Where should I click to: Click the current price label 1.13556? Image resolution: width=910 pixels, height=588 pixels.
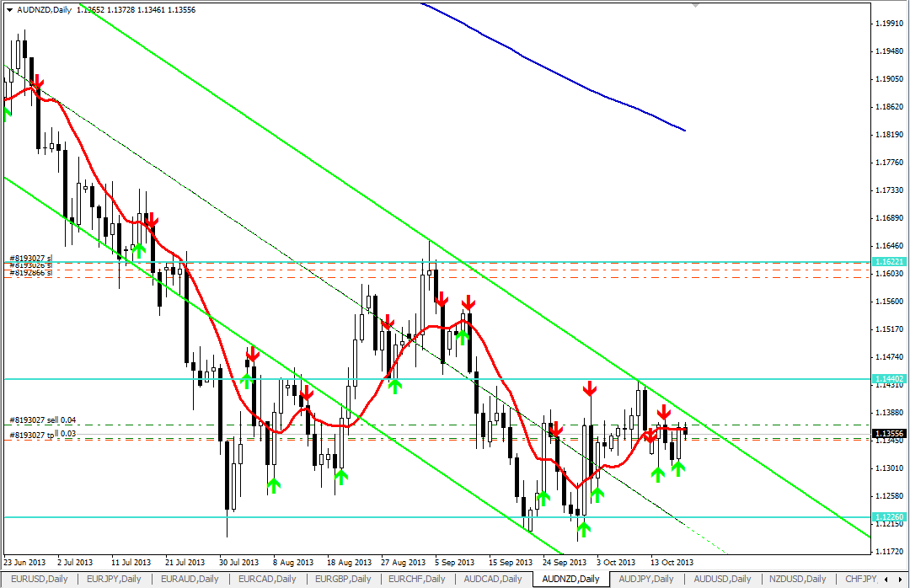click(x=889, y=434)
